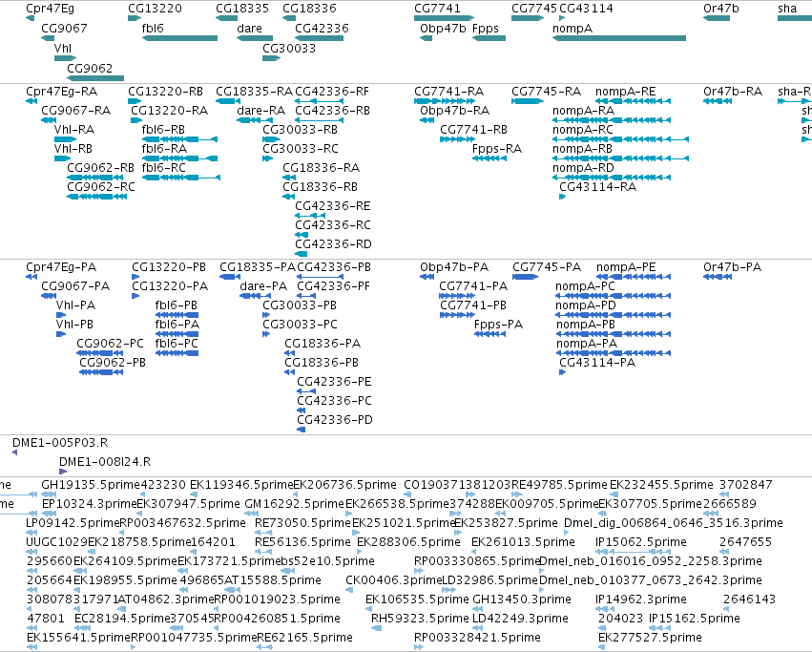Click protein label fbl6-PA
The height and width of the screenshot is (652, 812).
177,325
